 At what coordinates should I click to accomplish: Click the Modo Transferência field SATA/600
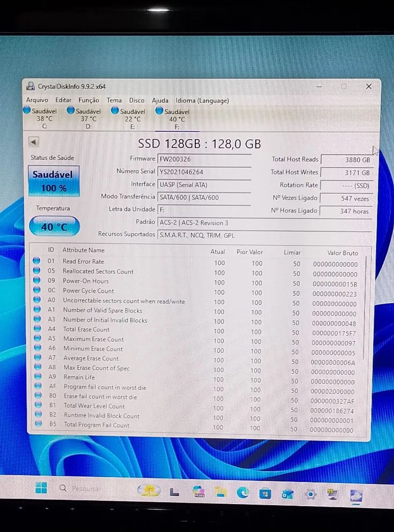coord(204,197)
